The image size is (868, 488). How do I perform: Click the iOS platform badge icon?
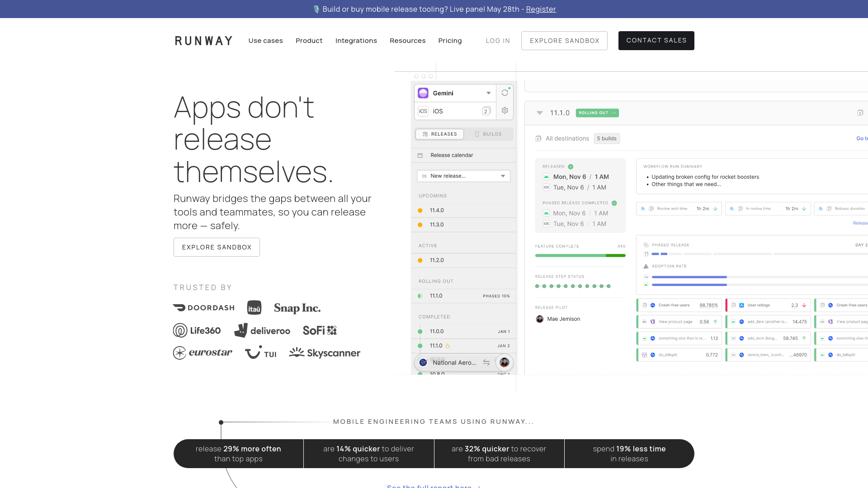click(423, 111)
